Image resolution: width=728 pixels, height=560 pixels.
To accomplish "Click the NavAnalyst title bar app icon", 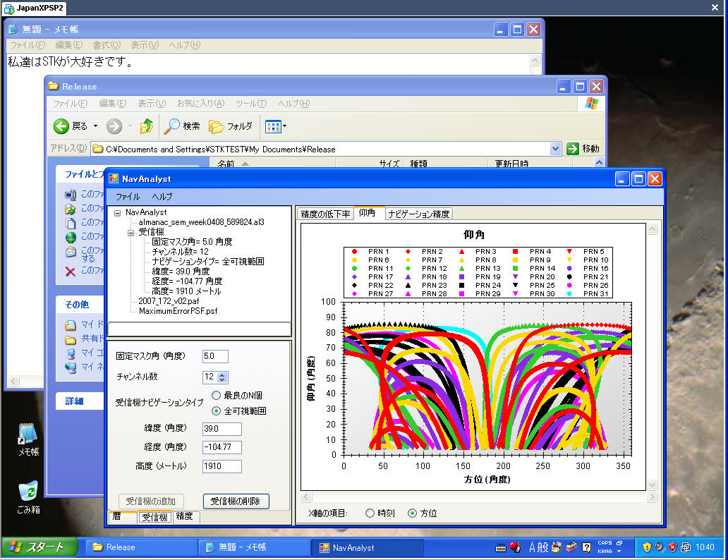I will point(114,178).
